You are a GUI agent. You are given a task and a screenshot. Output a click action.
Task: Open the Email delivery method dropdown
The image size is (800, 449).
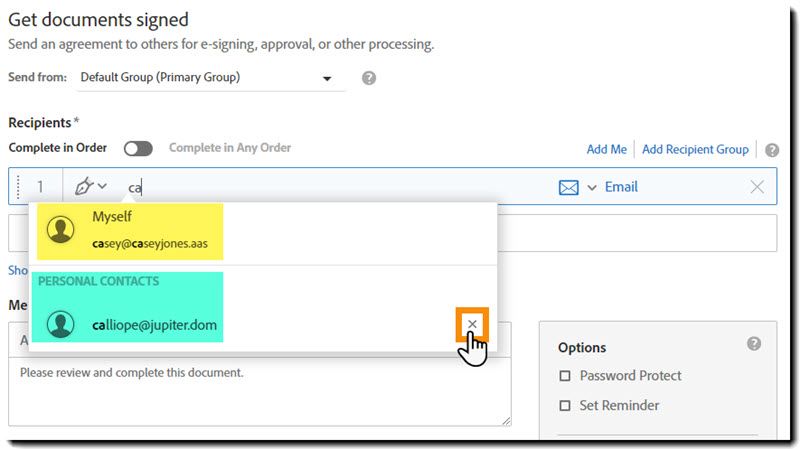(592, 187)
